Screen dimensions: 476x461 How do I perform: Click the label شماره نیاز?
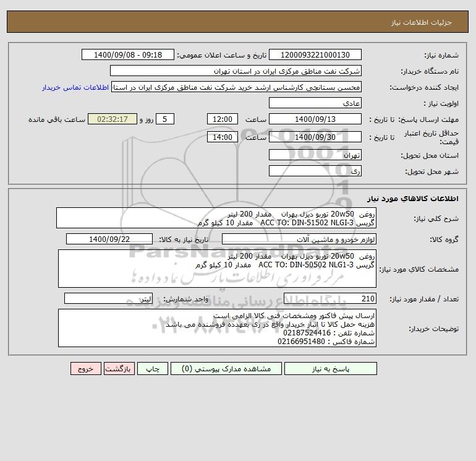(441, 55)
